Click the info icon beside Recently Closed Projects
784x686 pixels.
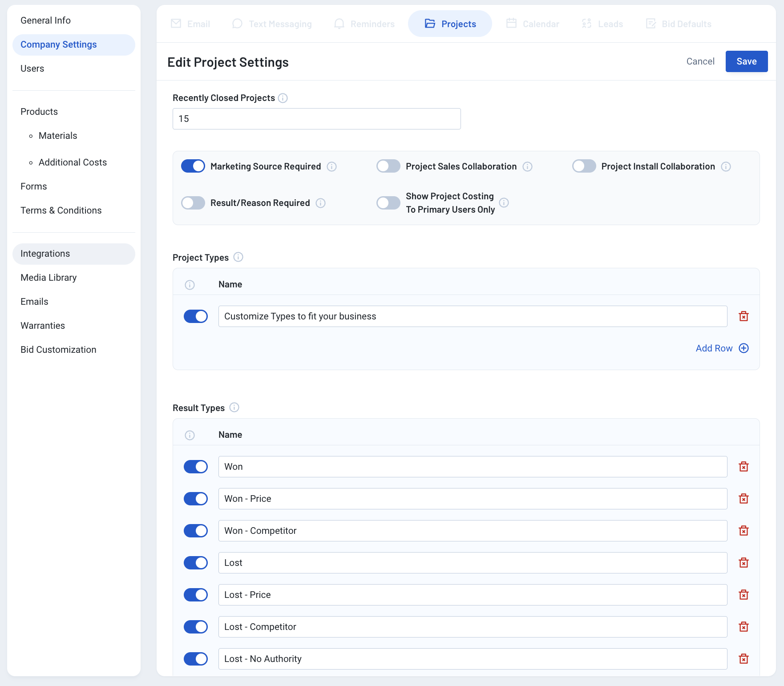(283, 98)
